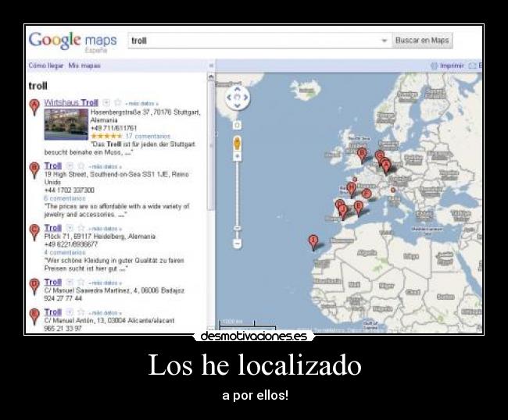Viewport: 508px width, 420px height.
Task: Open Troll link for Plöck 71 Heidelberg
Action: 52,228
